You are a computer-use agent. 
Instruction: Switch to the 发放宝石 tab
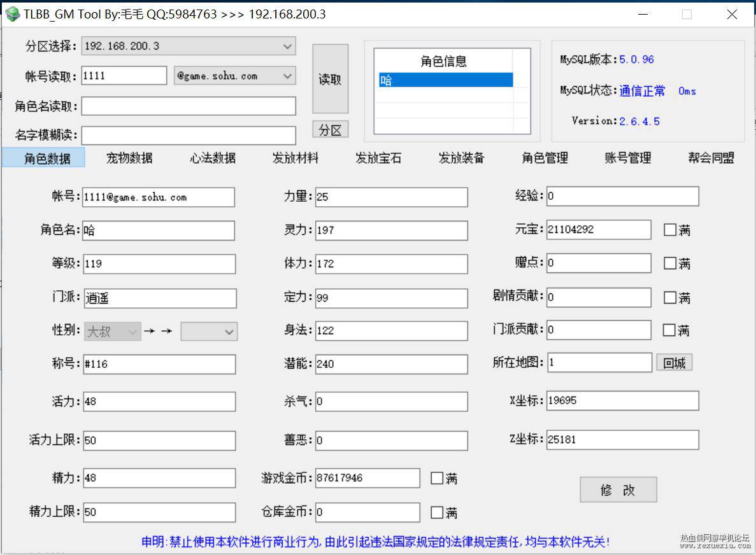pos(378,158)
